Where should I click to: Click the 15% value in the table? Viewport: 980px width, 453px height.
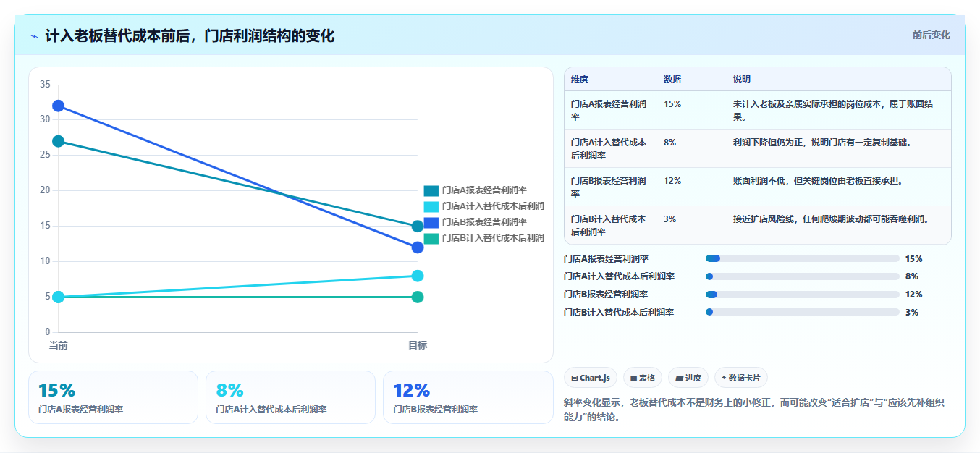(x=672, y=104)
